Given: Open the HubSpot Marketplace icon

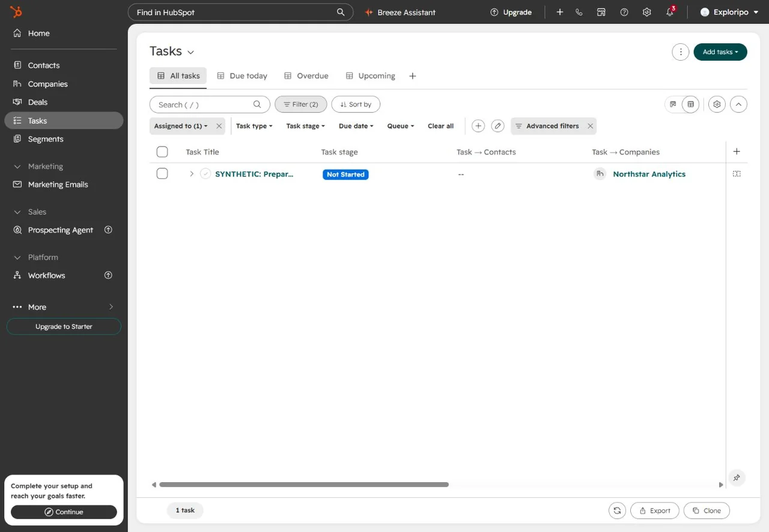Looking at the screenshot, I should point(601,12).
